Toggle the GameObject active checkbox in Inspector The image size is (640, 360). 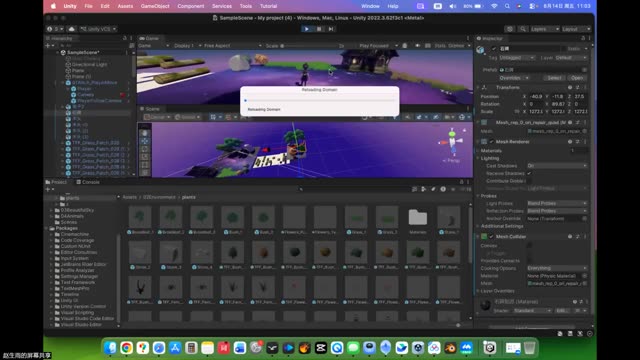(493, 49)
